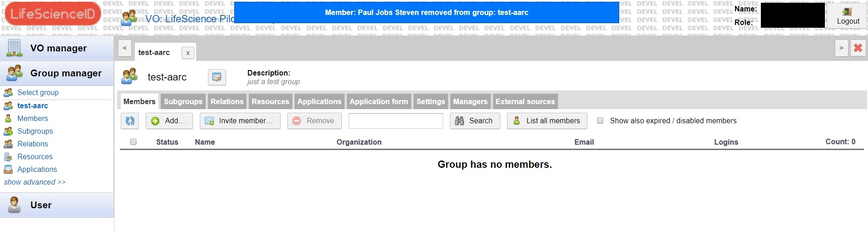The image size is (868, 231).
Task: Click the Members sidebar person icon
Action: coord(8,118)
